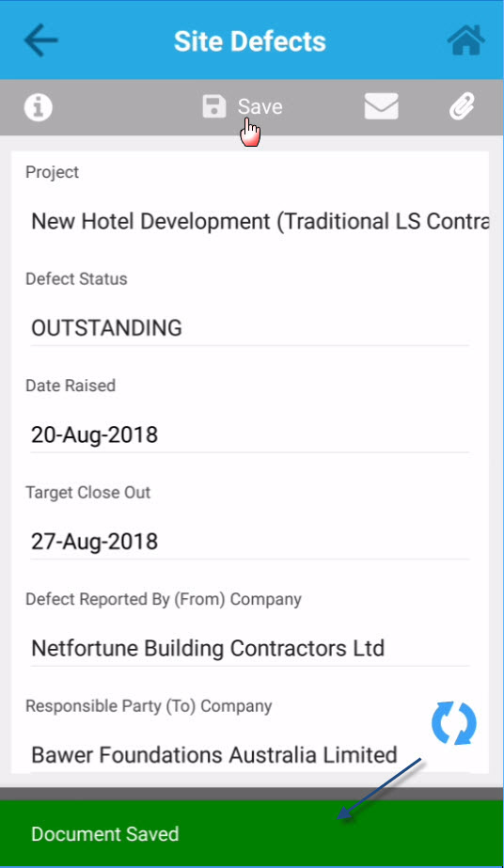Show document info via the i icon
The image size is (504, 868).
(x=39, y=107)
